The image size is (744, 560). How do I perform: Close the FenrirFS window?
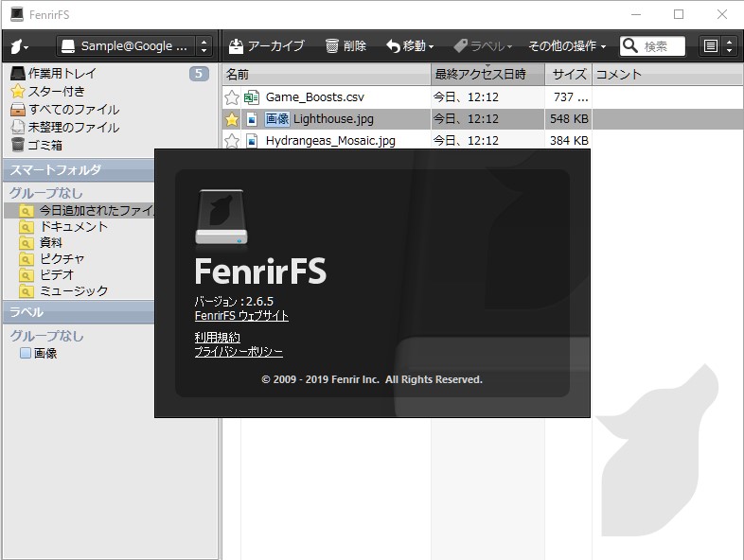coord(722,15)
